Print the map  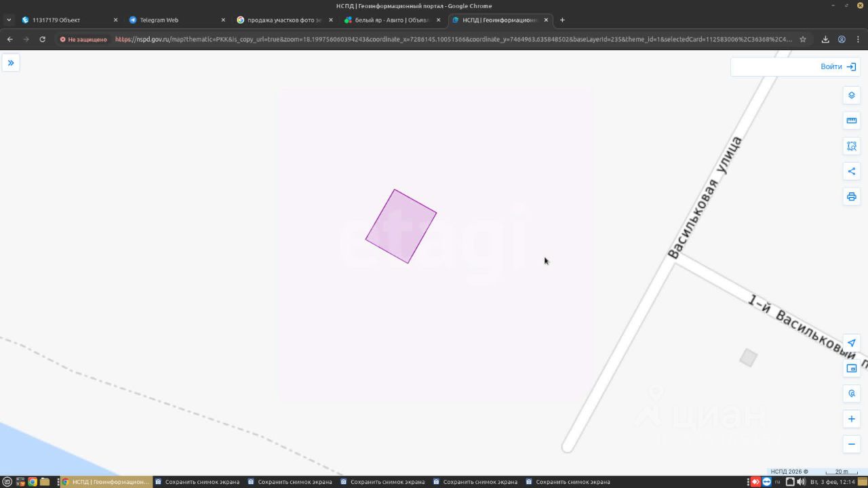852,197
